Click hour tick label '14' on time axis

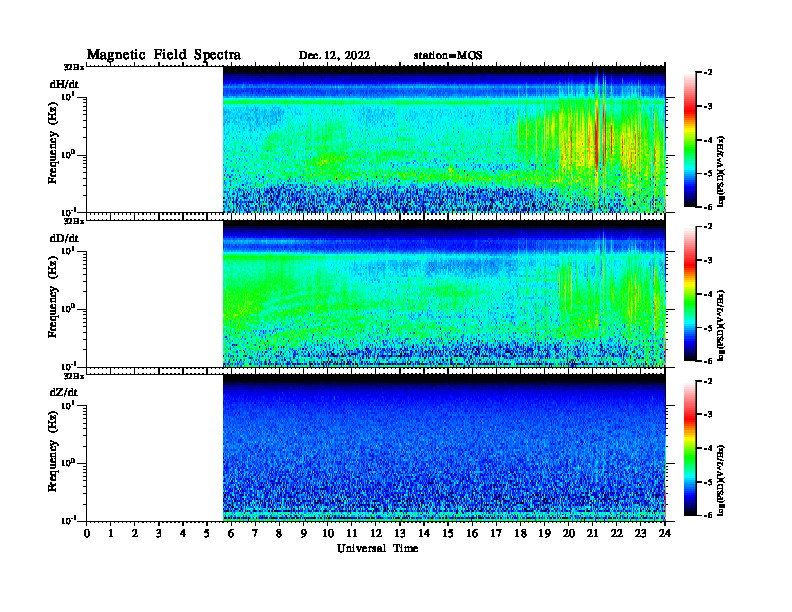coord(424,533)
